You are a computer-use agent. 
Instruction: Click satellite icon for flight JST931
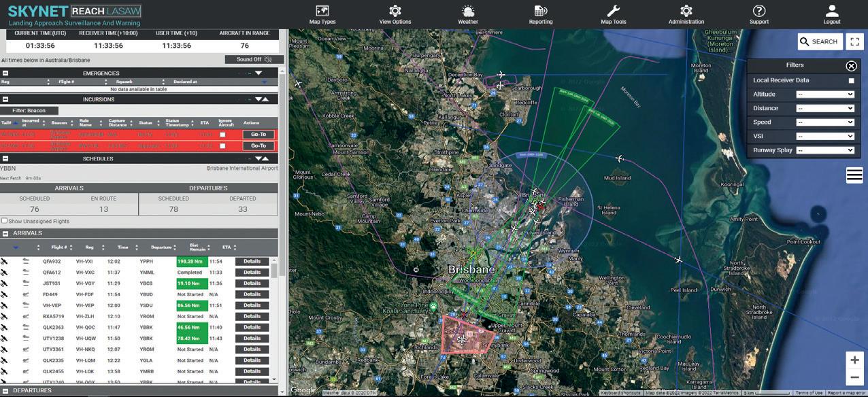pos(4,283)
